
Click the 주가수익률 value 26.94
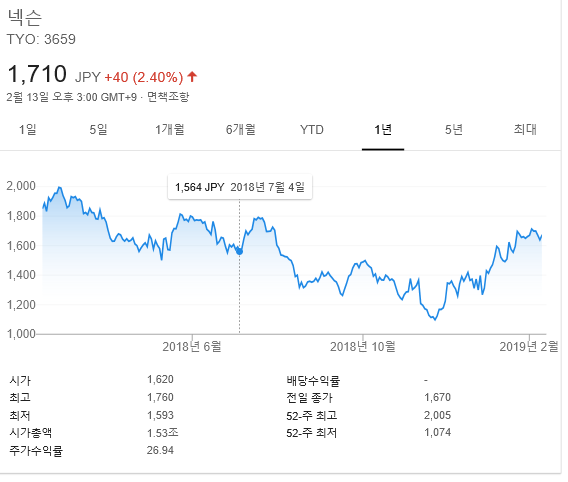tap(160, 450)
